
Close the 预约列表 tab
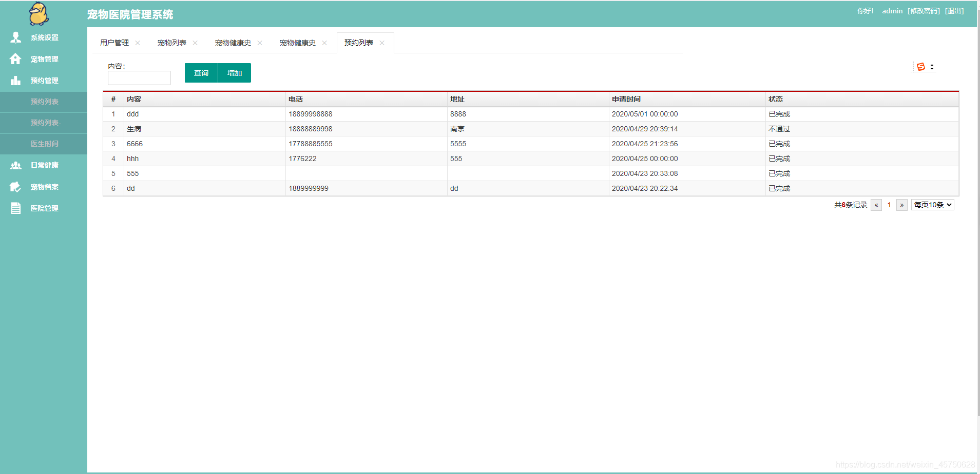pos(382,43)
